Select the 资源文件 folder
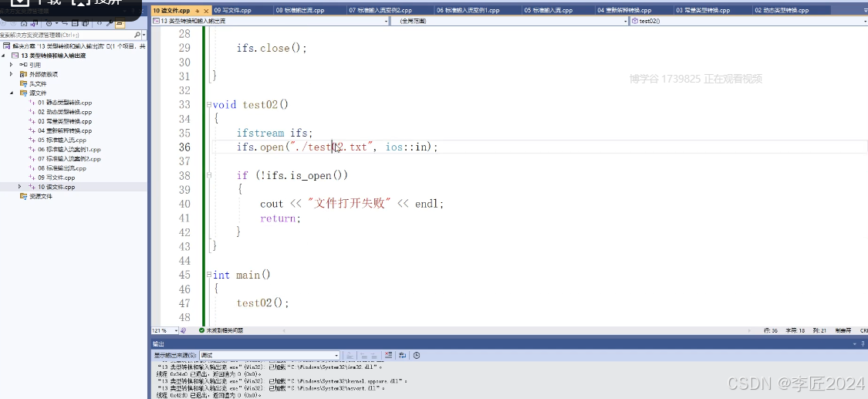 (x=41, y=197)
